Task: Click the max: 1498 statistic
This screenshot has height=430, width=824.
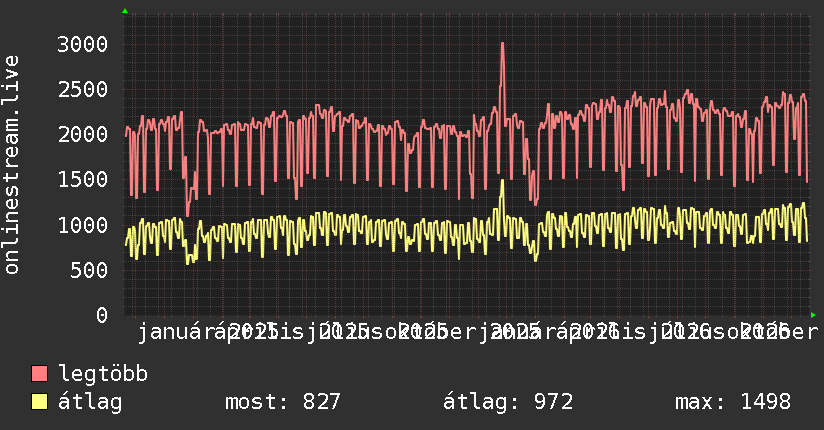Action: 733,402
